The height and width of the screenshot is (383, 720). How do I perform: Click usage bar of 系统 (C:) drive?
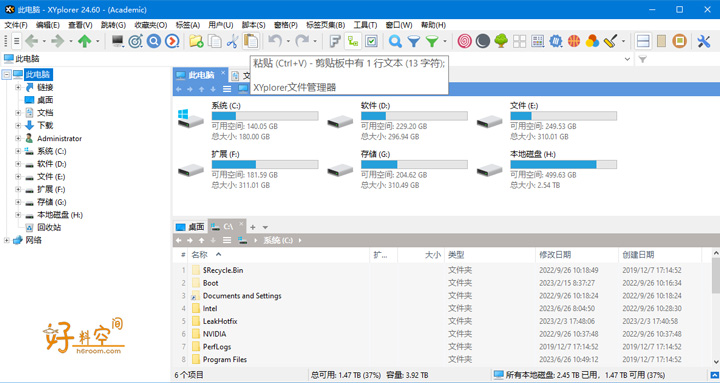click(x=264, y=116)
